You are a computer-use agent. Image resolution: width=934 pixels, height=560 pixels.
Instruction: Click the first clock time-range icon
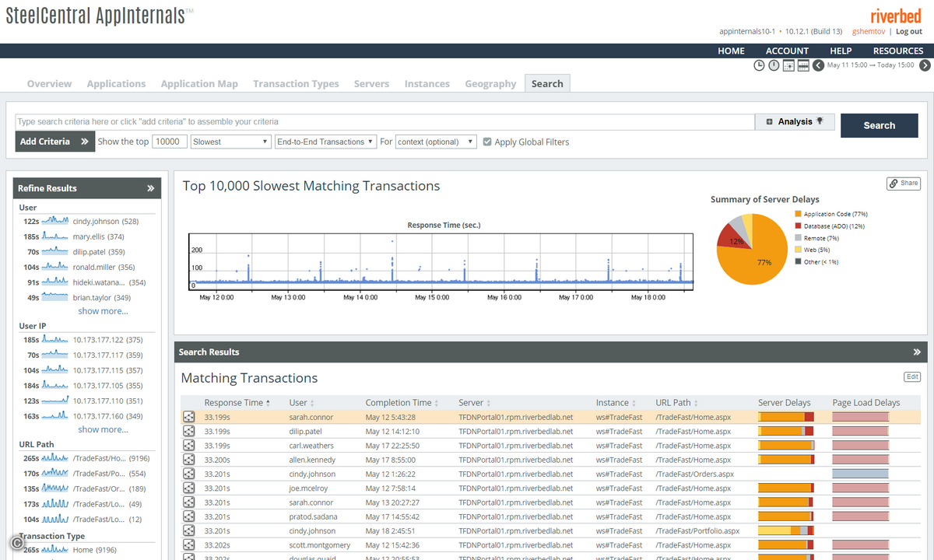pos(759,65)
